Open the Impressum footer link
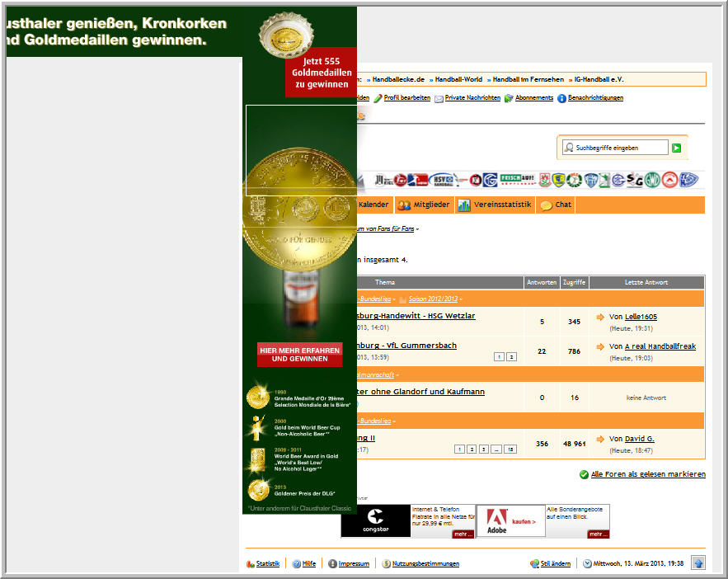Image resolution: width=728 pixels, height=579 pixels. pyautogui.click(x=353, y=564)
